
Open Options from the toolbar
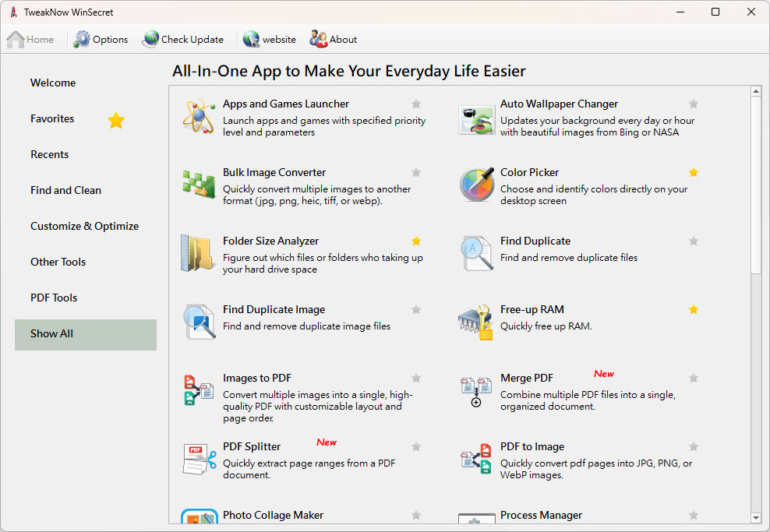coord(101,40)
